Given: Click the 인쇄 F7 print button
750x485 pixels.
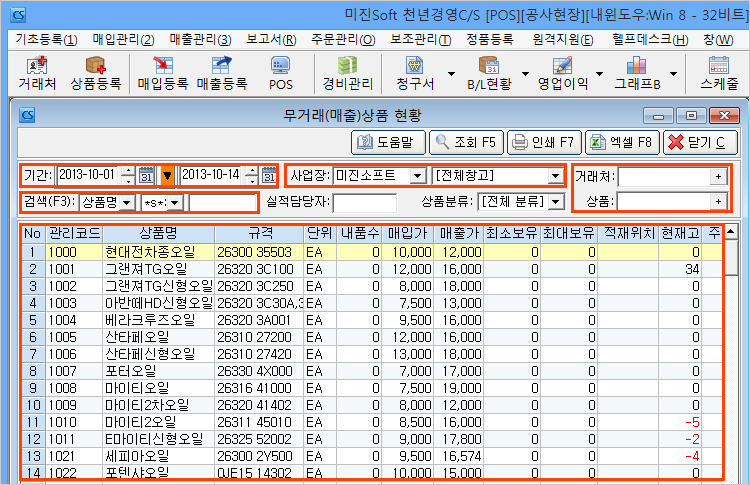Looking at the screenshot, I should coord(544,142).
